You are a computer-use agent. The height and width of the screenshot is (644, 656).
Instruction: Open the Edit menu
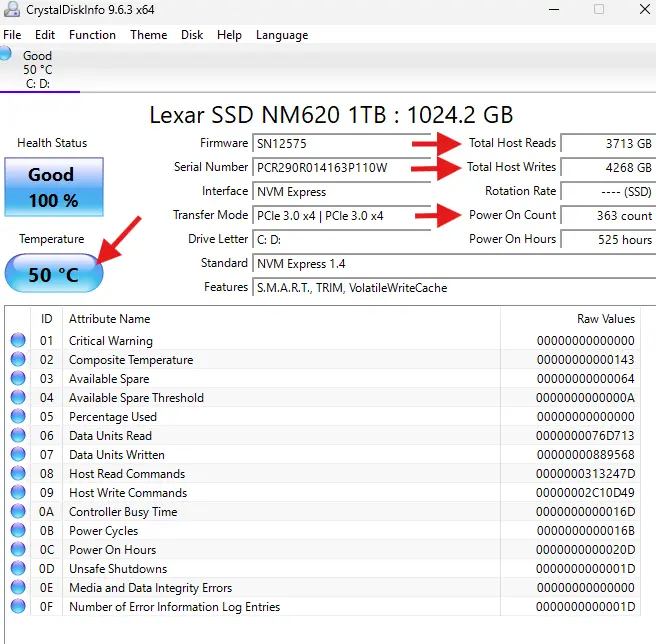pyautogui.click(x=45, y=35)
